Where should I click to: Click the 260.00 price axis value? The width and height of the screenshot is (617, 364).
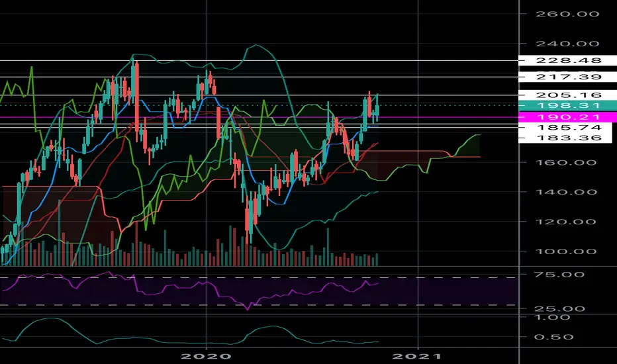click(x=567, y=14)
